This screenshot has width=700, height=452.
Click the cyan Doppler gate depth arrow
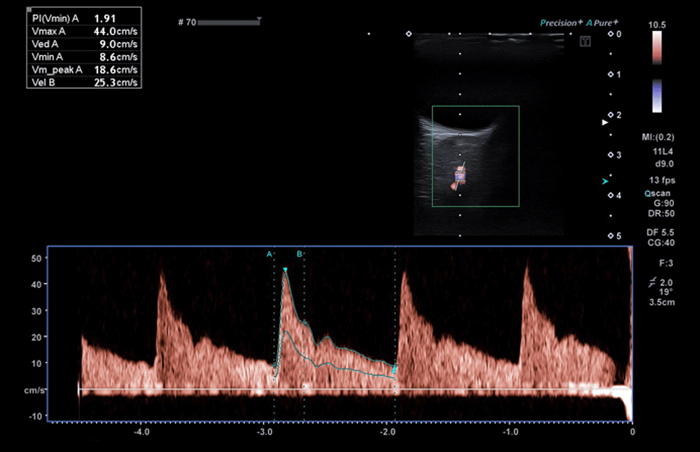click(605, 181)
